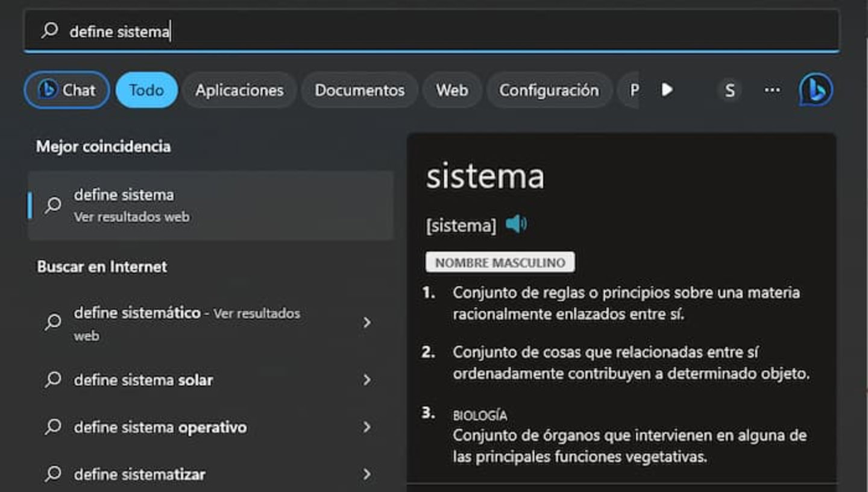Screen dimensions: 868x492
Task: Expand the define sistema operativo suggestion arrow
Action: coord(366,427)
